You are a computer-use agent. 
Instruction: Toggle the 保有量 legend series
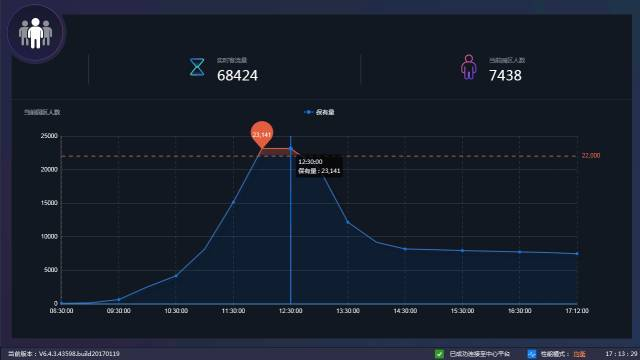tap(319, 112)
